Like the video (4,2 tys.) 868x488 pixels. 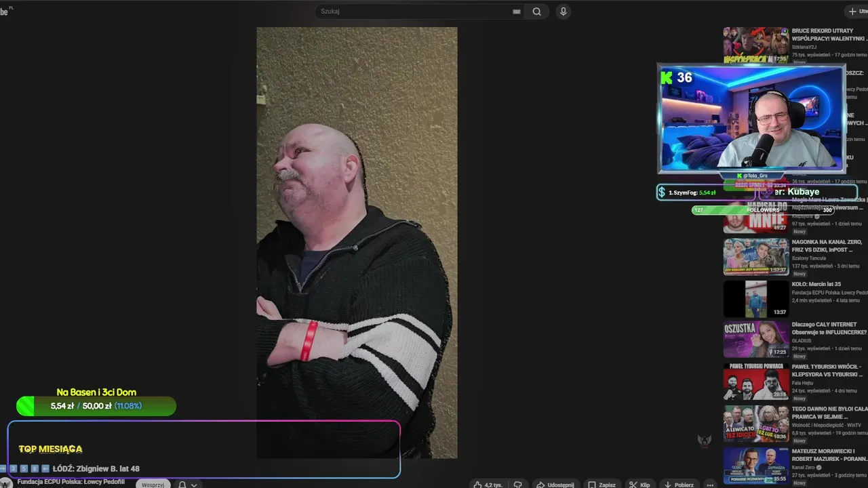(x=488, y=485)
